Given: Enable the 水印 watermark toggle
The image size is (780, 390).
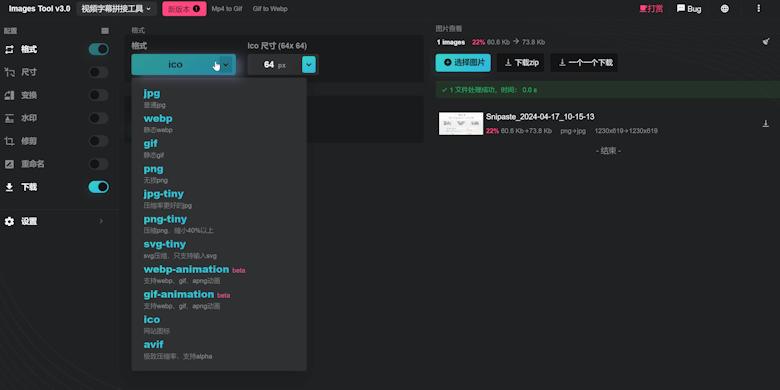Looking at the screenshot, I should click(98, 118).
